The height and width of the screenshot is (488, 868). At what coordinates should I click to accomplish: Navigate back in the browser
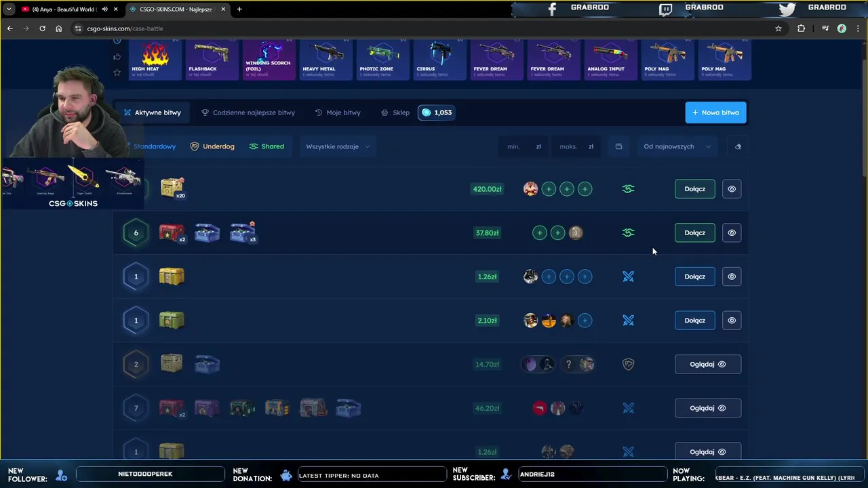pos(9,28)
